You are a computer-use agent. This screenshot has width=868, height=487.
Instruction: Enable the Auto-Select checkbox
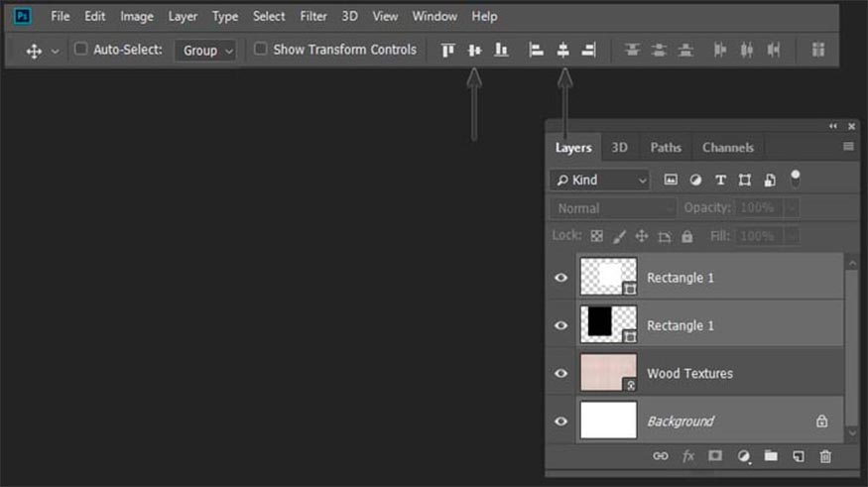80,49
